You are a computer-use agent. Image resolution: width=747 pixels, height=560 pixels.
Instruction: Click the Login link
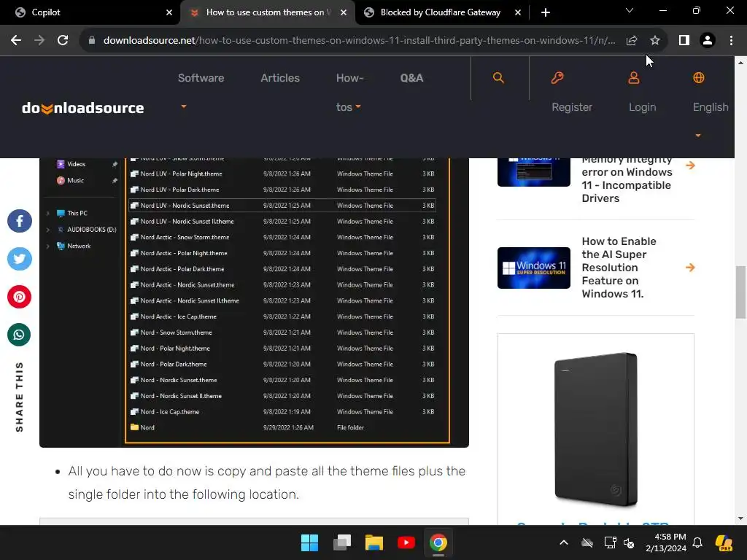tap(642, 107)
